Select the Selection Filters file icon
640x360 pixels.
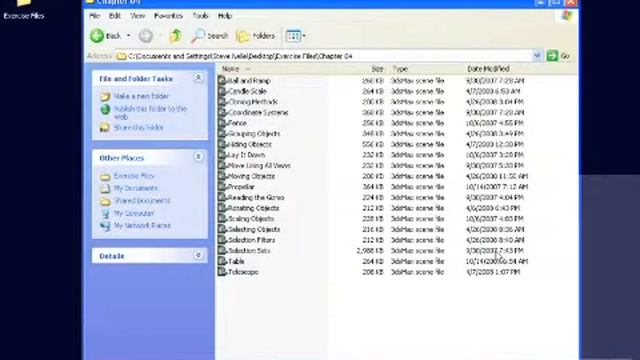[222, 240]
